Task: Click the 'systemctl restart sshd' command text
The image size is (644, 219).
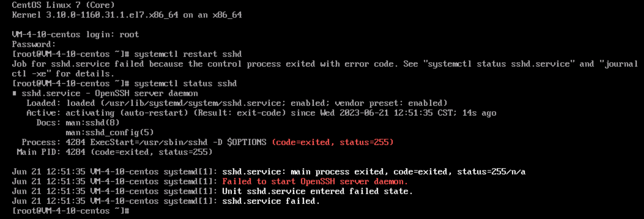Action: coord(188,54)
